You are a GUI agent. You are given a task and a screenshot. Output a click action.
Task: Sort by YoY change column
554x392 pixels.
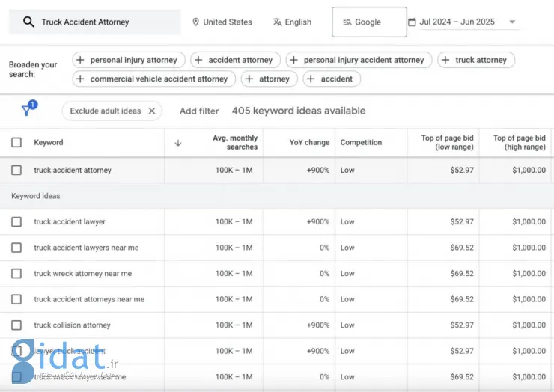pyautogui.click(x=309, y=142)
